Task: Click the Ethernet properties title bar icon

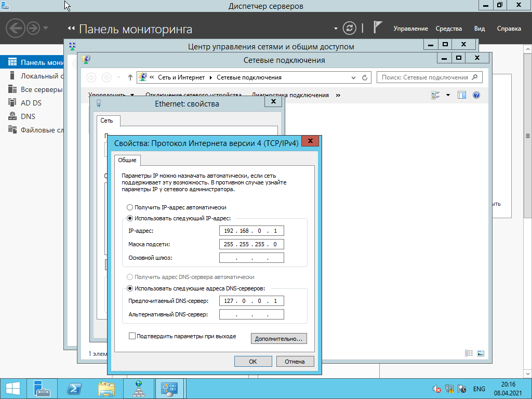Action: tap(99, 103)
